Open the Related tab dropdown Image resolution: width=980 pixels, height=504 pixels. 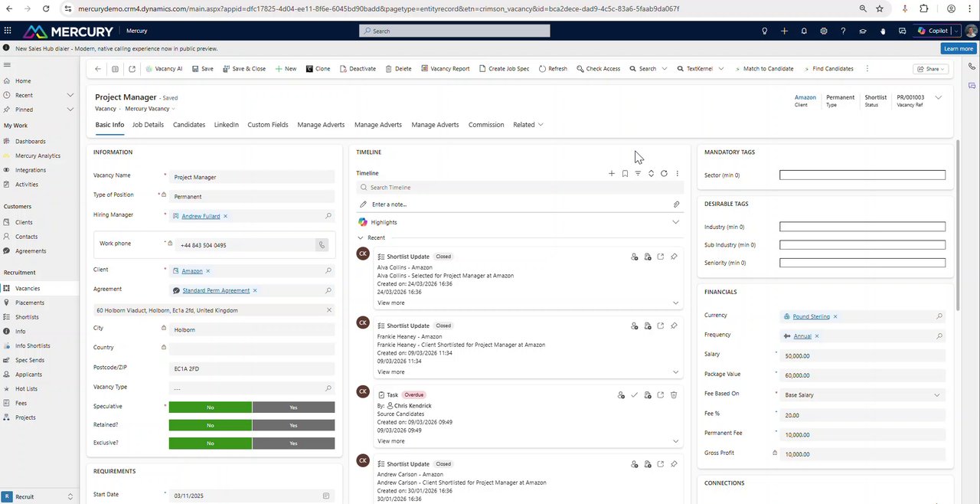(x=528, y=125)
